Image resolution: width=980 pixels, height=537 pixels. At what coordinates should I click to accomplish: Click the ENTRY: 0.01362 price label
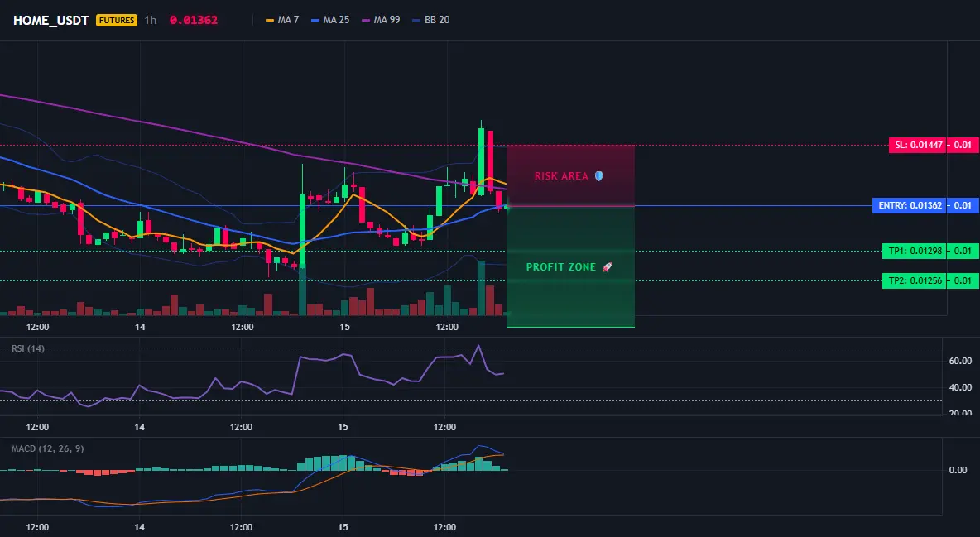click(909, 205)
